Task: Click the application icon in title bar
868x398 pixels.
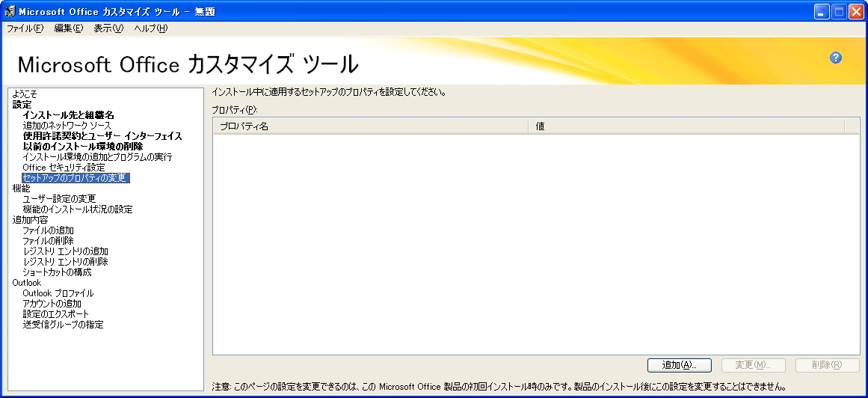Action: click(10, 11)
